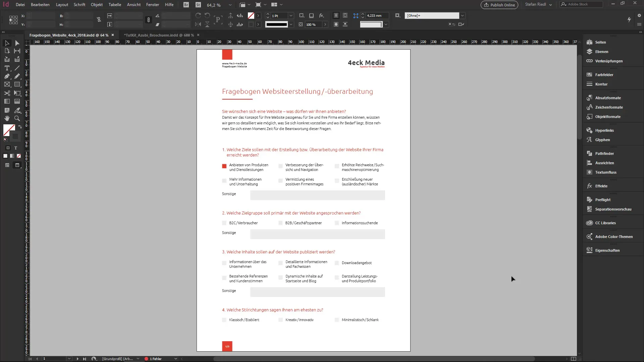The width and height of the screenshot is (644, 362).
Task: Open the preflight 1 Fehler dropdown arrow
Action: [x=175, y=359]
